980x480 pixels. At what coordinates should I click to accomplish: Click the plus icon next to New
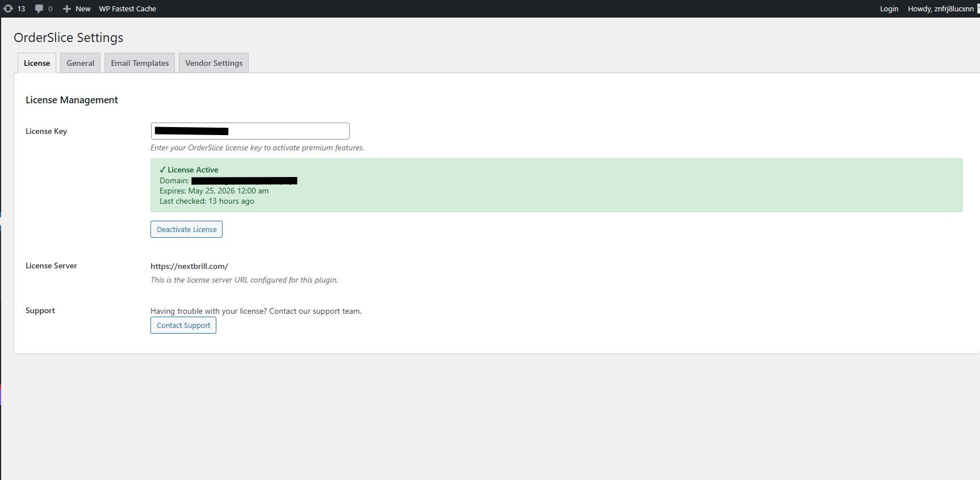coord(67,9)
